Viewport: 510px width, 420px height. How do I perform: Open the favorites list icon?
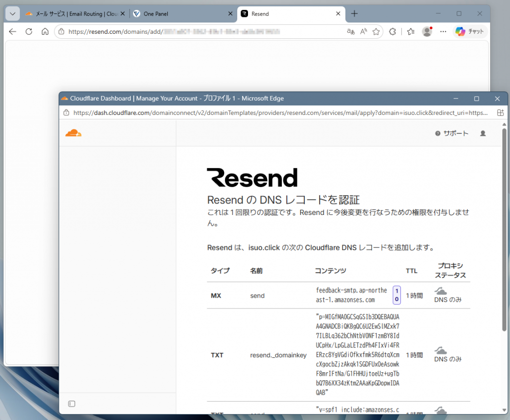411,31
